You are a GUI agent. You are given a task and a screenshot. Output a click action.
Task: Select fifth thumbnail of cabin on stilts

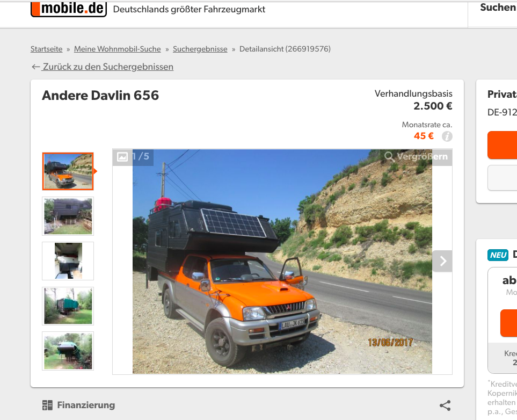68,351
